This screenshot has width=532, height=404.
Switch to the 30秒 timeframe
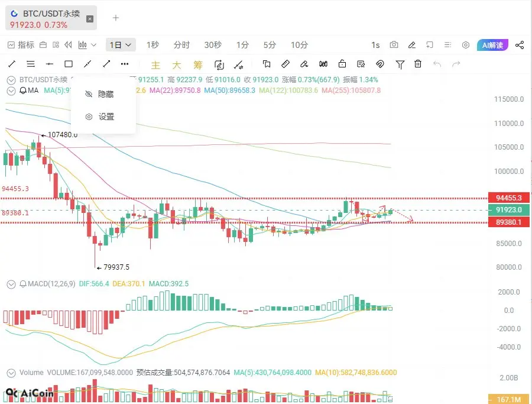click(213, 45)
